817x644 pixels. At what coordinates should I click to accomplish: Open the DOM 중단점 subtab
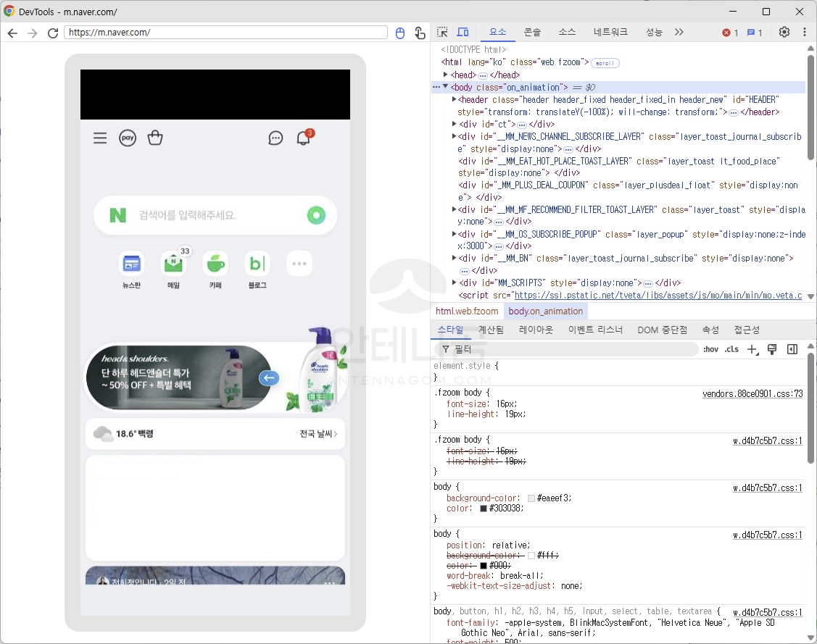(x=663, y=330)
